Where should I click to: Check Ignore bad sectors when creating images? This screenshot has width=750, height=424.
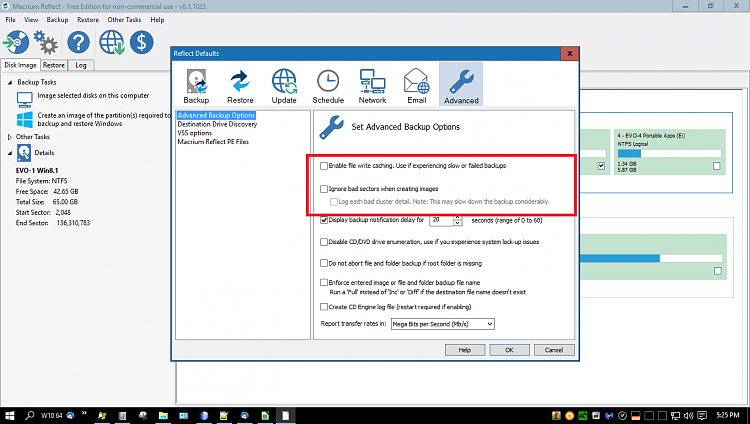pyautogui.click(x=324, y=189)
